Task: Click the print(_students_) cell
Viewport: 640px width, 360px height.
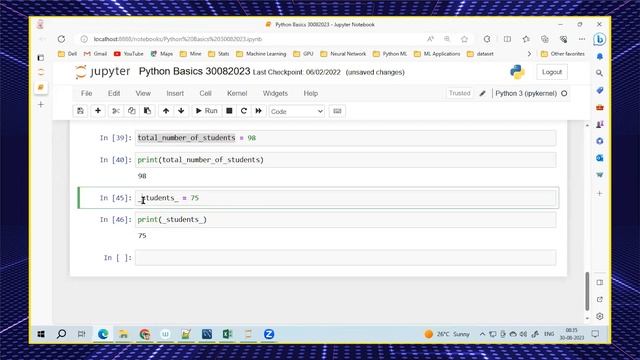Action: (x=345, y=220)
